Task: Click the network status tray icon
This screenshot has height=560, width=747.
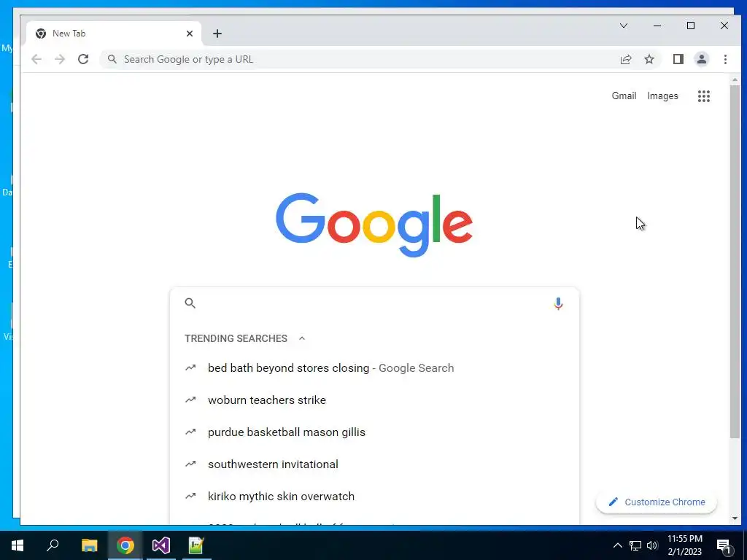Action: (635, 545)
